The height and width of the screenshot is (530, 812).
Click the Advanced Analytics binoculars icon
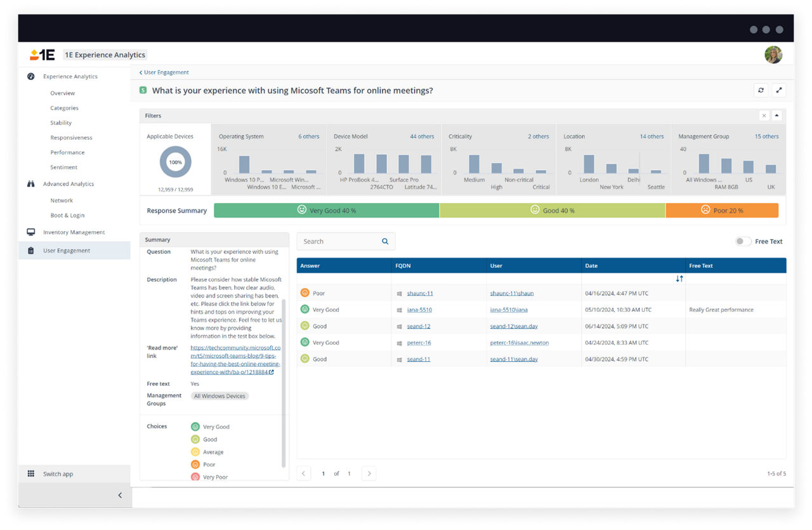(x=31, y=184)
